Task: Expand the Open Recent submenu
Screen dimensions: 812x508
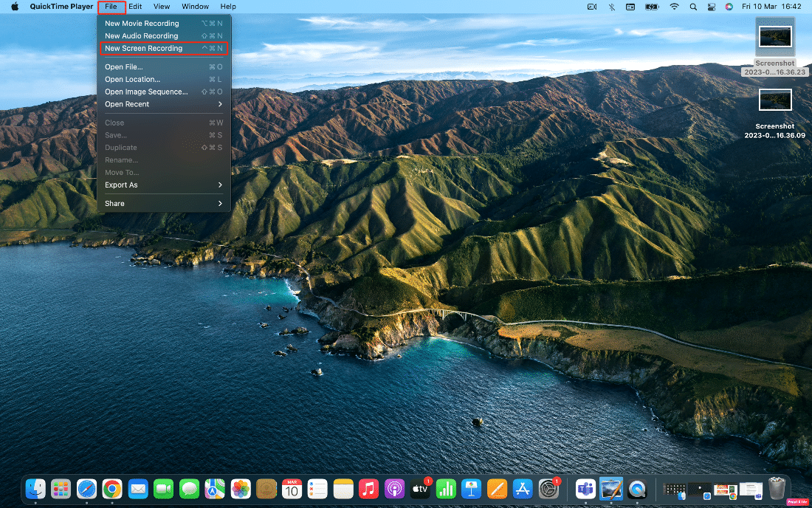Action: point(164,104)
